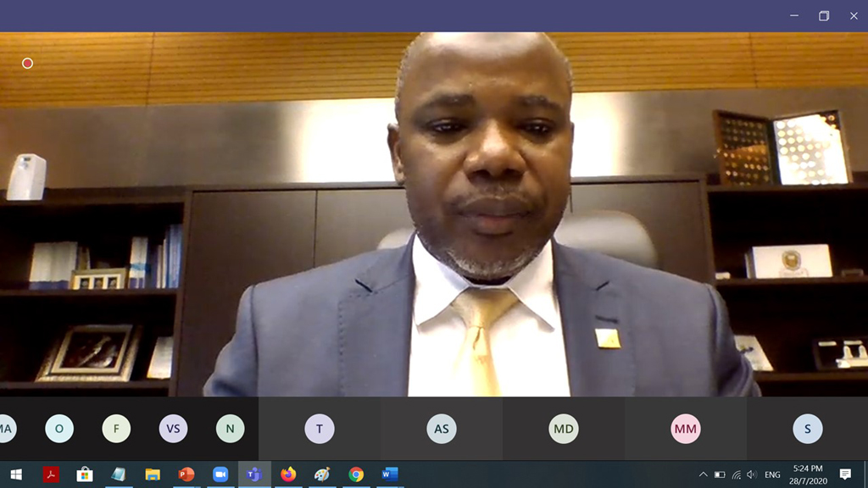The width and height of the screenshot is (868, 488).
Task: Select participant avatar MA
Action: coord(6,428)
